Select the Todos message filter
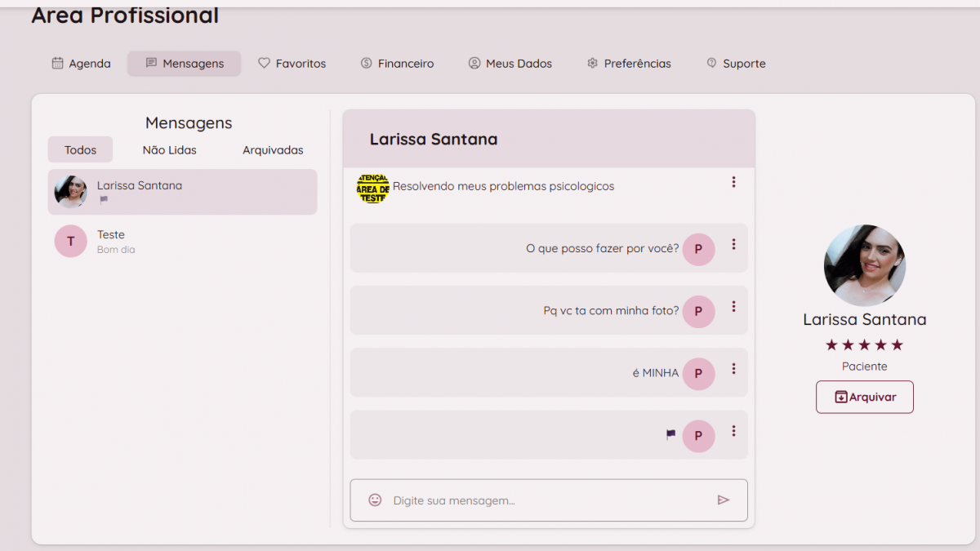The image size is (980, 551). point(80,150)
